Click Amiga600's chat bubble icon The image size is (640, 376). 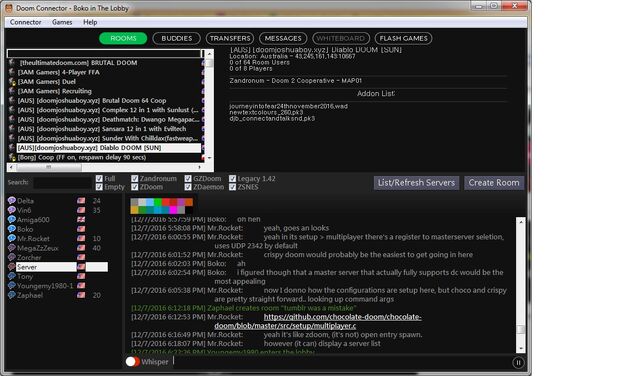tap(11, 219)
